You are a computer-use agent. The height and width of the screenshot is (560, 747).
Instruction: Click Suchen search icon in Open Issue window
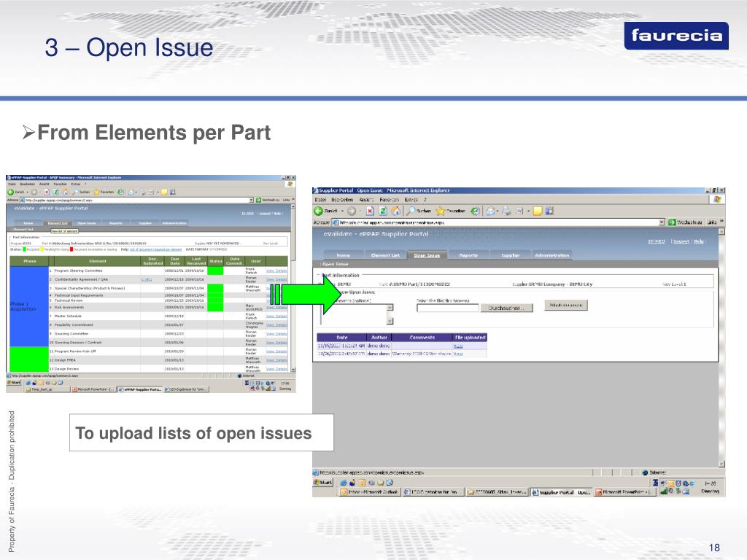(410, 211)
